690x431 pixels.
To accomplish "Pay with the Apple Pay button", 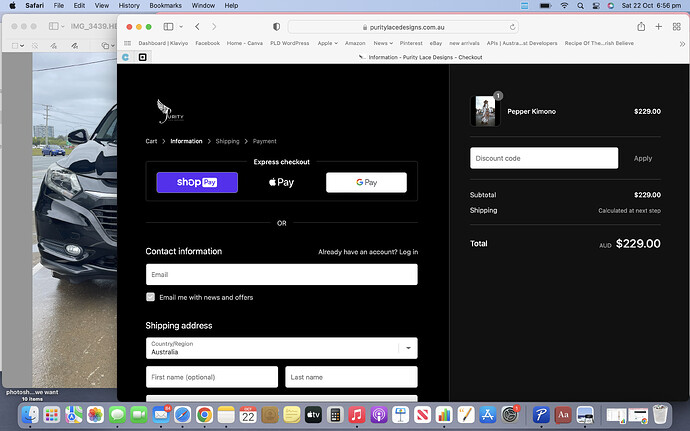I will point(282,182).
